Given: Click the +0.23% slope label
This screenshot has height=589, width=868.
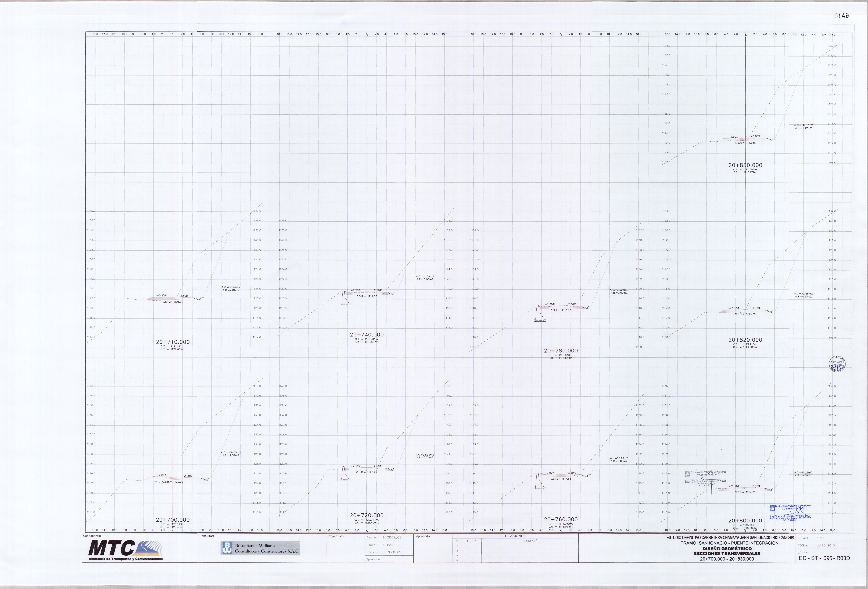Looking at the screenshot, I should [162, 295].
